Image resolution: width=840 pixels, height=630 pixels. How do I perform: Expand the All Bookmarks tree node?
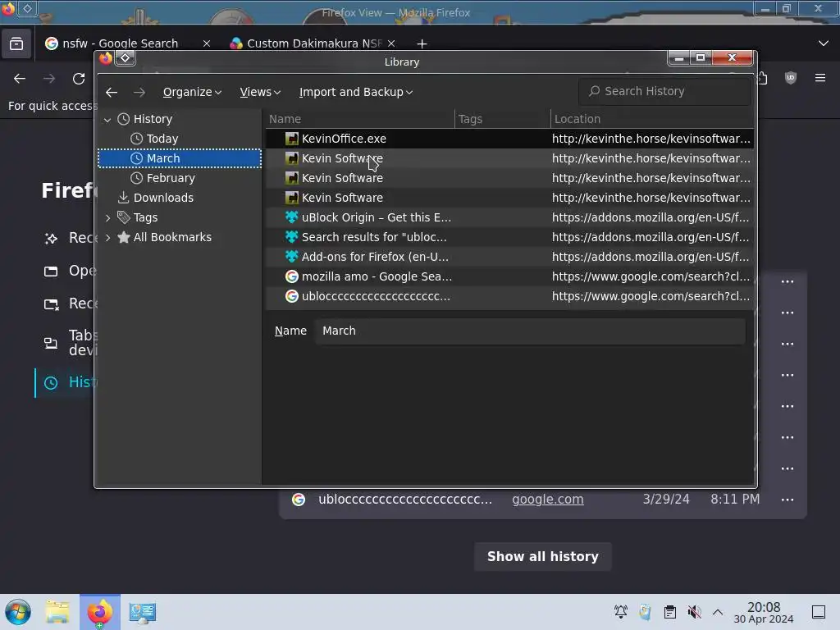click(107, 238)
